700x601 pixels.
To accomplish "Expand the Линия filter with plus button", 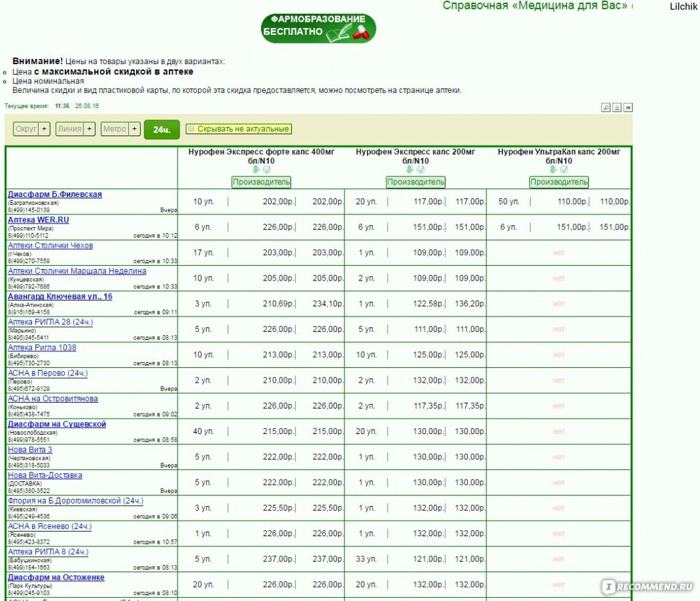I will (89, 129).
